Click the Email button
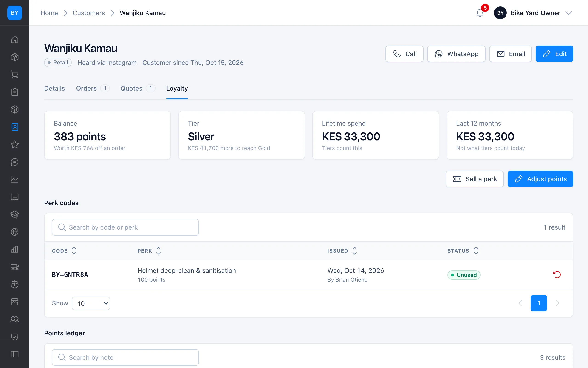This screenshot has height=368, width=588. coord(511,54)
